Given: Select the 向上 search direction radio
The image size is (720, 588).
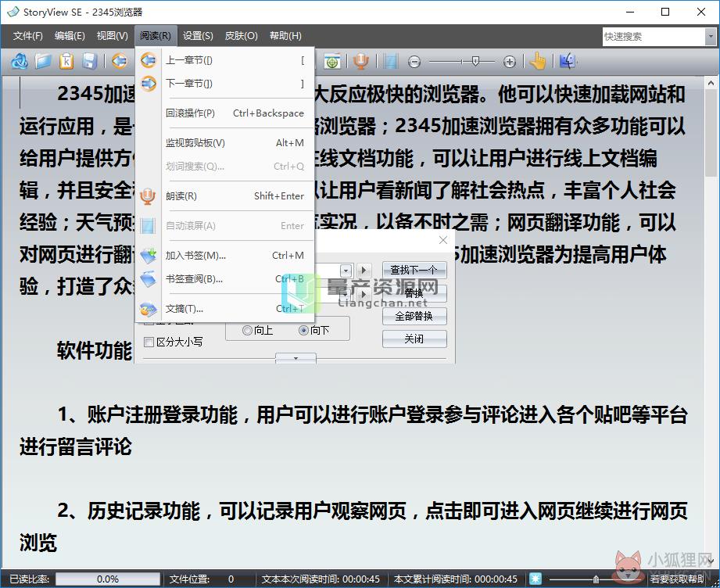Looking at the screenshot, I should pos(248,330).
